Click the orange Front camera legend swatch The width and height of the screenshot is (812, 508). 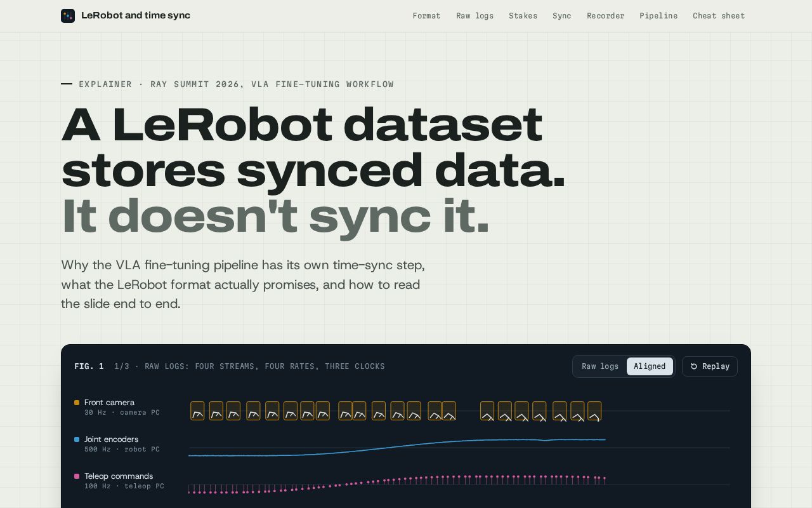(x=77, y=403)
